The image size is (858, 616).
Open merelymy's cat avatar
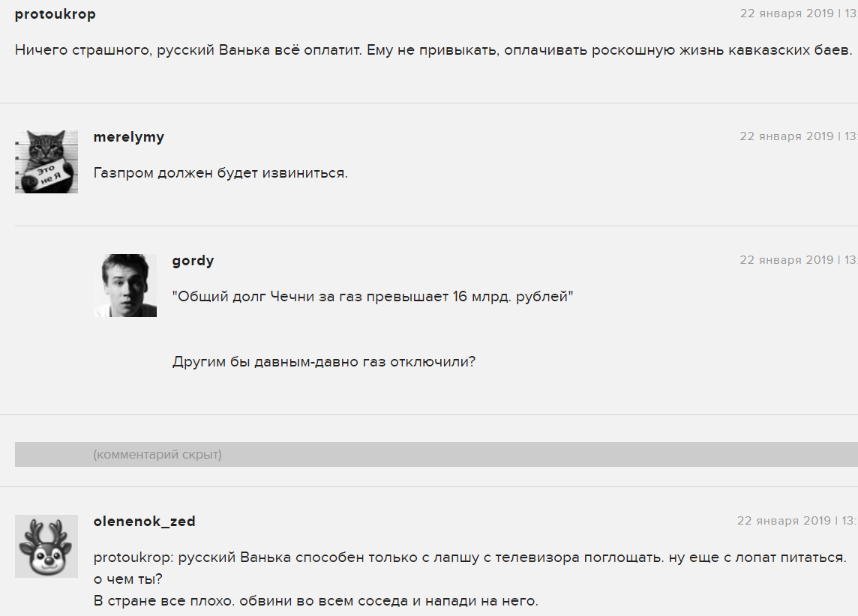click(46, 162)
